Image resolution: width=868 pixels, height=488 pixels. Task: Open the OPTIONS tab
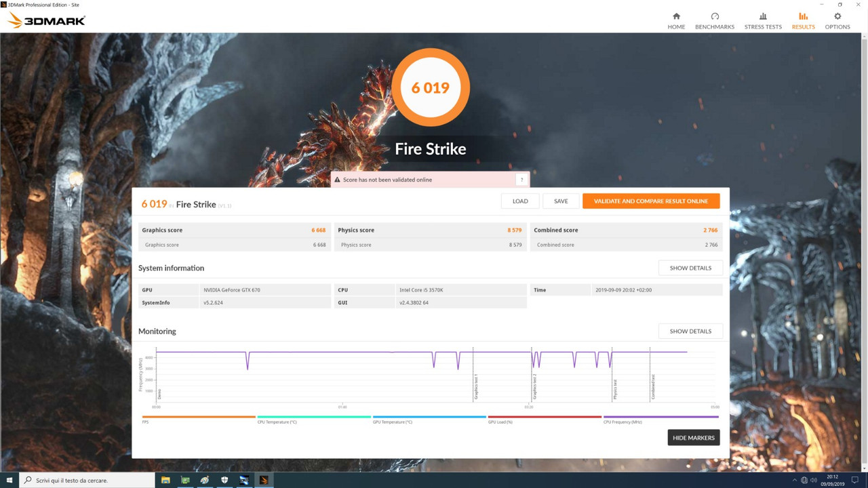click(837, 20)
